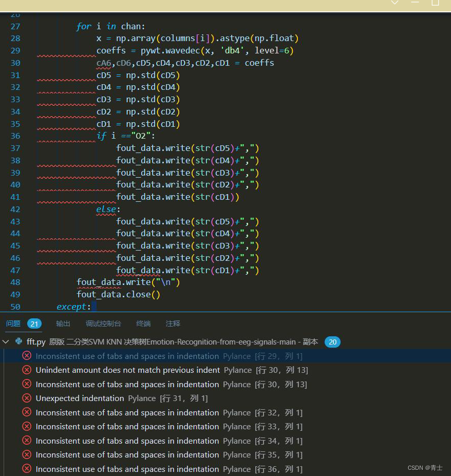The width and height of the screenshot is (451, 476).
Task: Collapse the fft.py problems group
Action: (x=6, y=341)
